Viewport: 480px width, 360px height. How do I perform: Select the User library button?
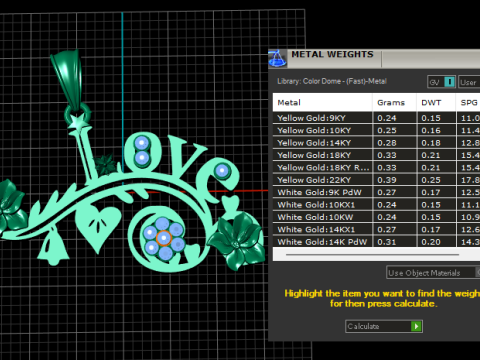(469, 82)
